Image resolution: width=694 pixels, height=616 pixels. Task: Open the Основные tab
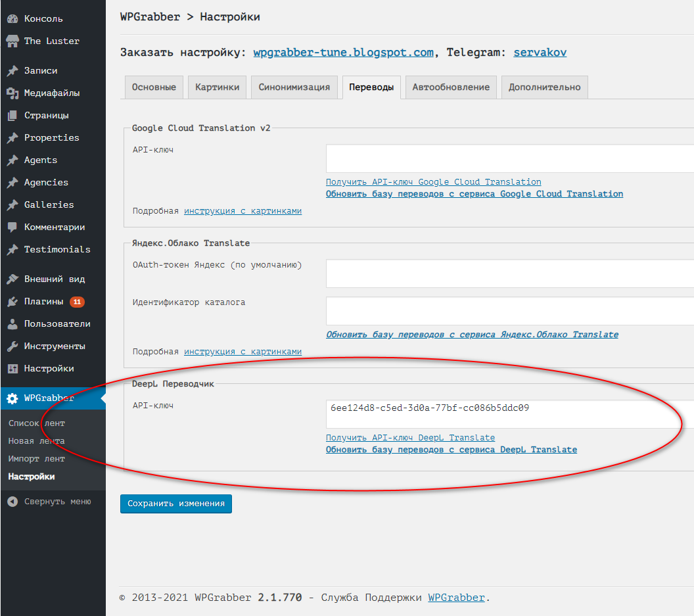(154, 87)
